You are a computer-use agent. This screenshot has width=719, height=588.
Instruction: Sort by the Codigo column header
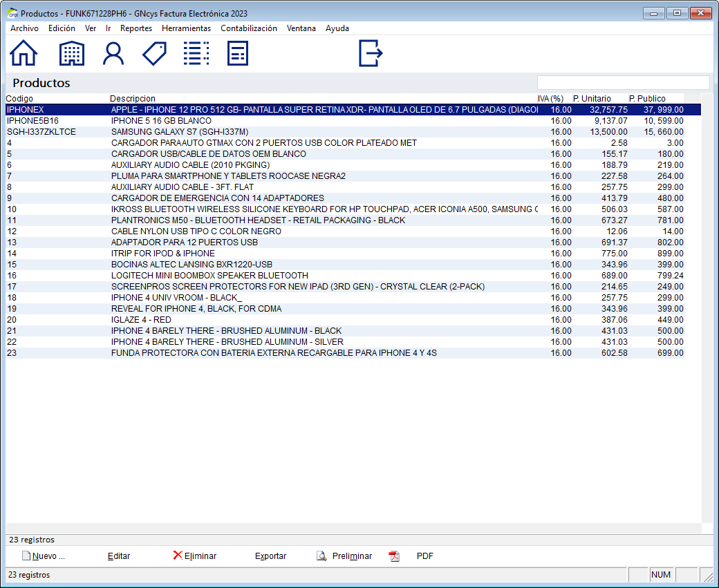57,99
